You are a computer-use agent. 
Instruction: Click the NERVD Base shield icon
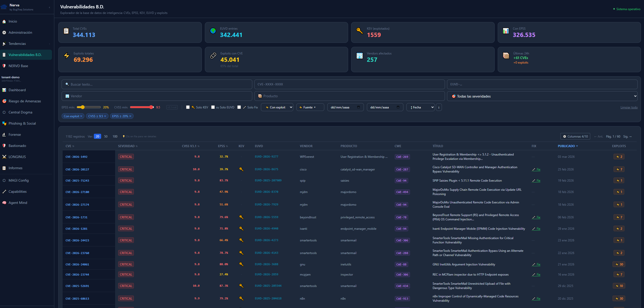(x=4, y=66)
